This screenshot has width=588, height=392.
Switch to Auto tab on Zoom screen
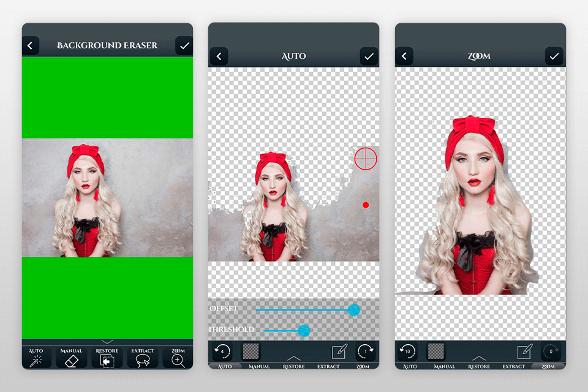[x=410, y=366]
